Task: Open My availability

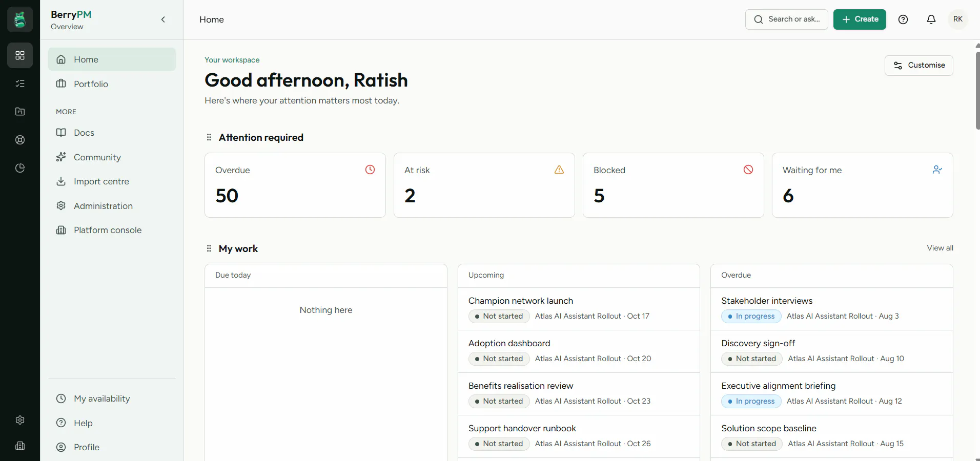Action: (112, 399)
